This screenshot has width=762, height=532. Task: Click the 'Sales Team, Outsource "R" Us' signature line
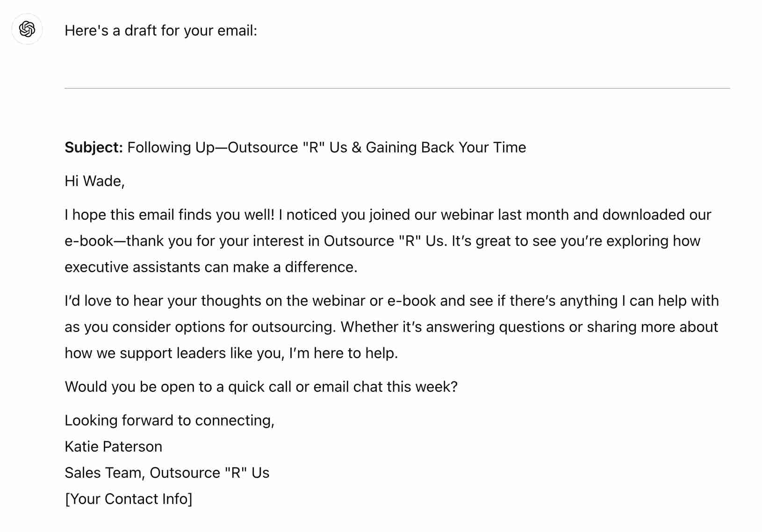[x=167, y=473]
